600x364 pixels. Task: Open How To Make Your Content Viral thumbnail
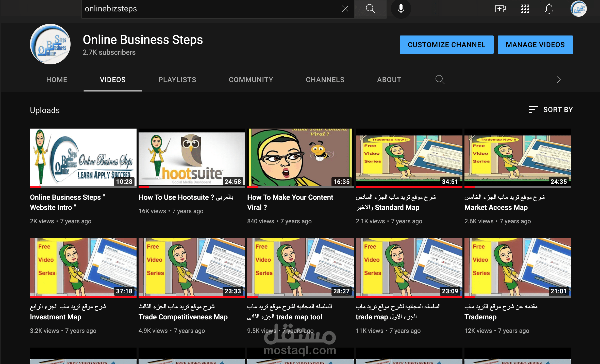(x=300, y=158)
